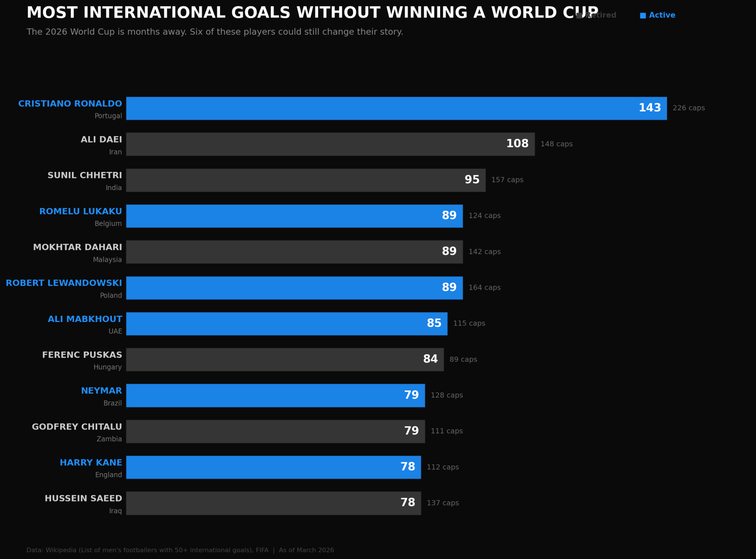Click the data source footnote
756x559 pixels.
click(180, 550)
